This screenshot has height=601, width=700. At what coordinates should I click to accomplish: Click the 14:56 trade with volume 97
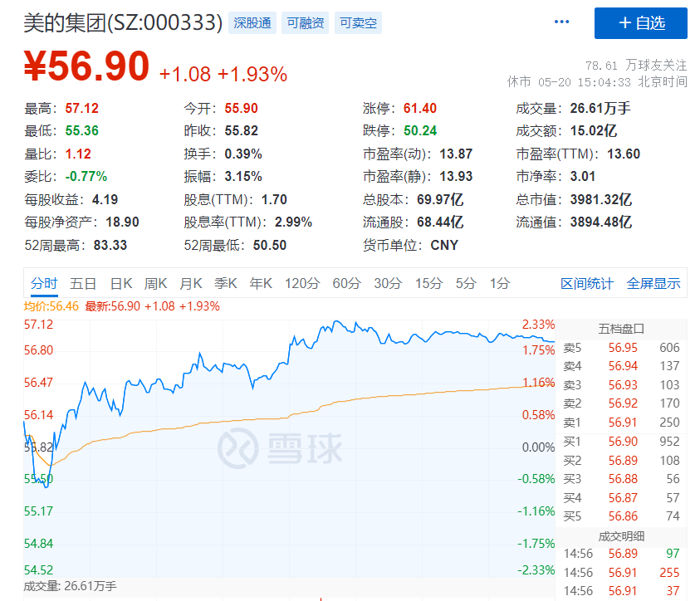click(x=621, y=554)
